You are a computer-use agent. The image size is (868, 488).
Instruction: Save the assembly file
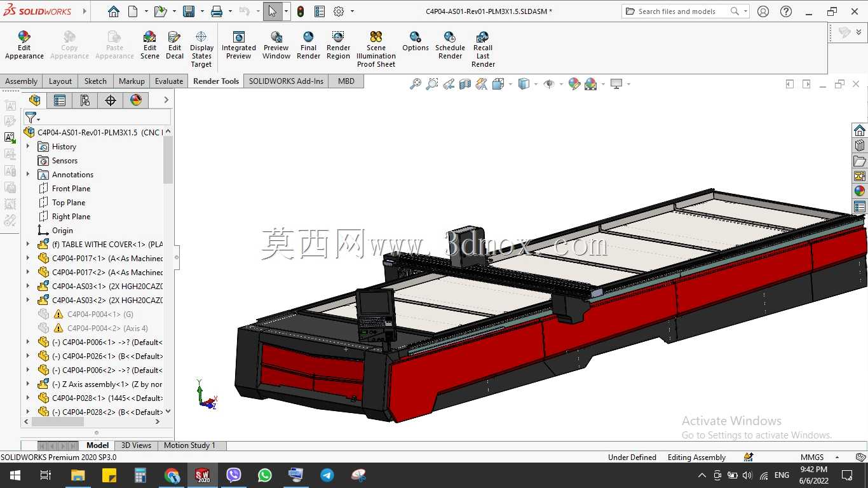[189, 11]
